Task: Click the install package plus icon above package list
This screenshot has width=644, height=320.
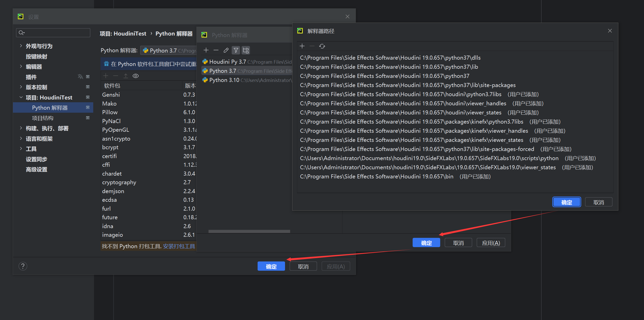Action: 106,76
